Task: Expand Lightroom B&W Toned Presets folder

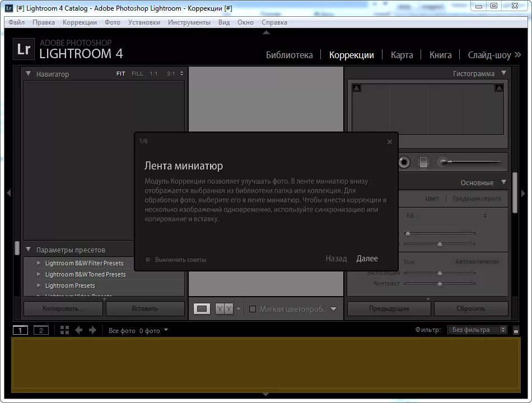Action: [x=39, y=274]
